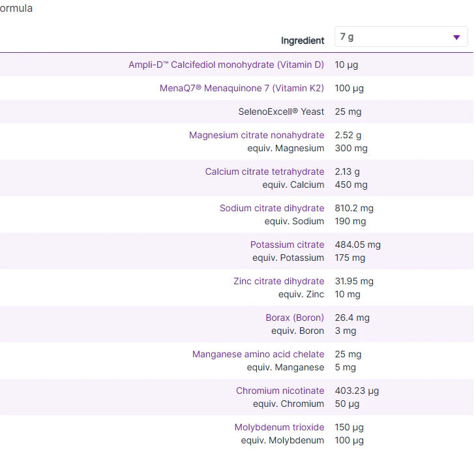Image resolution: width=476 pixels, height=476 pixels.
Task: Click the 403.23 µg Chromium nicotinate amount
Action: [357, 391]
